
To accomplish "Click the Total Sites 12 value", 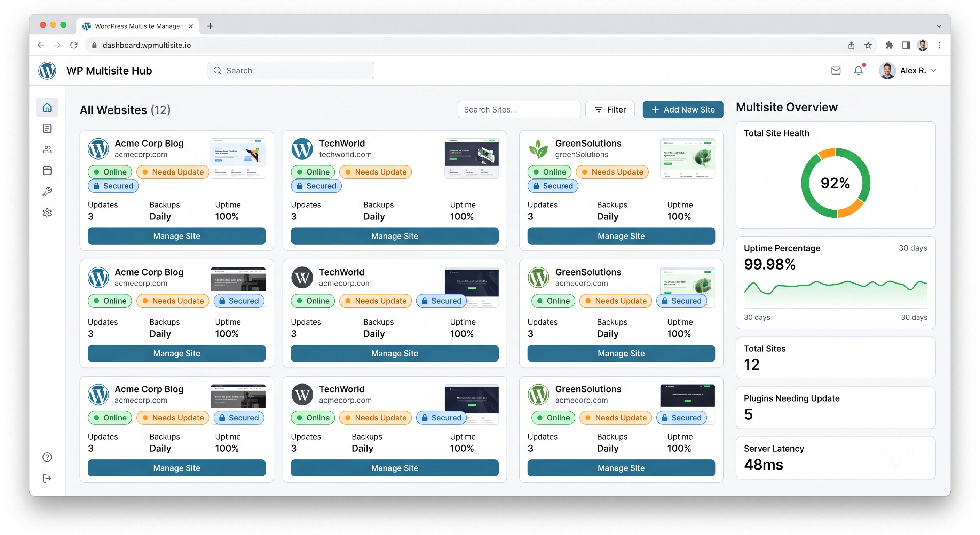I will point(751,365).
